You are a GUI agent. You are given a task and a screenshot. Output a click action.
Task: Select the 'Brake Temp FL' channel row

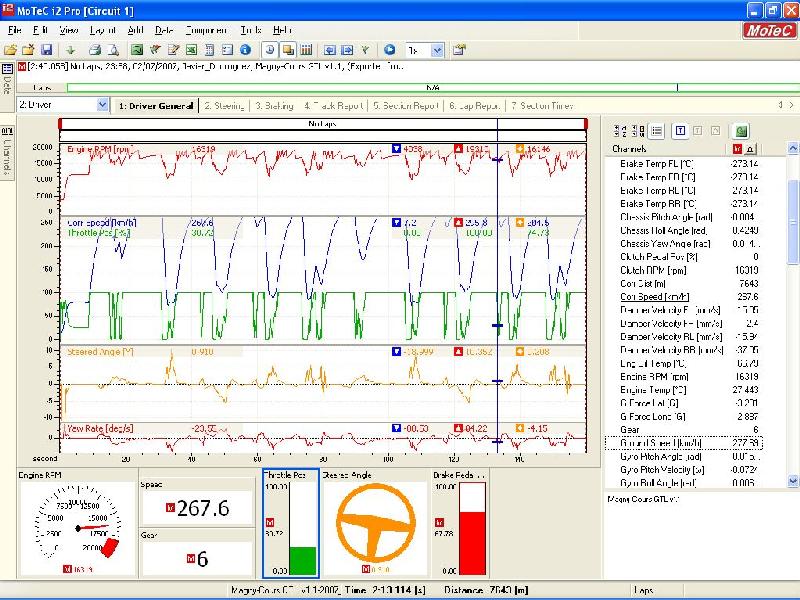[684, 164]
